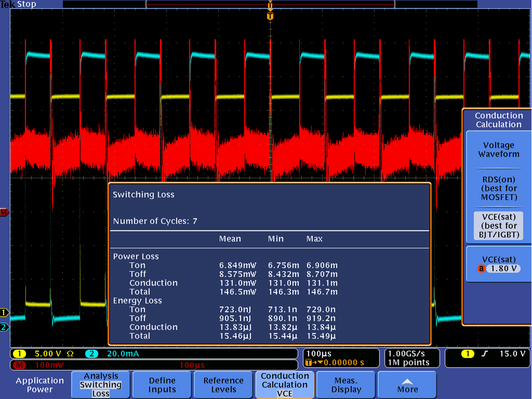Click the cyan channel 2 ground marker
The image size is (532, 399).
4,327
